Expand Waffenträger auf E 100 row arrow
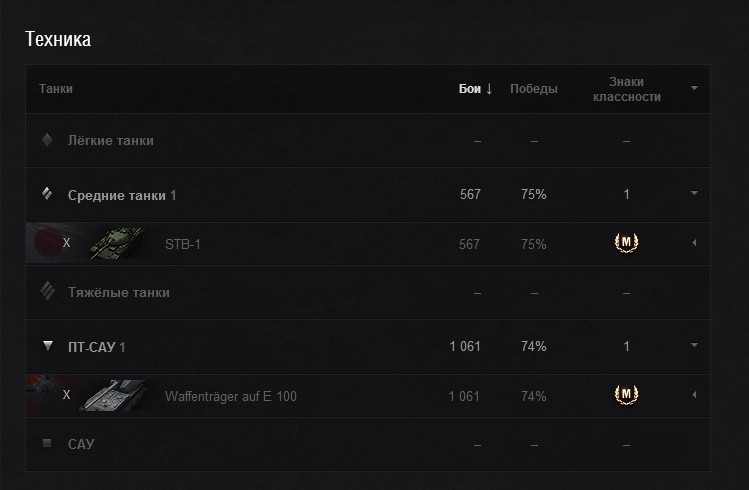This screenshot has width=749, height=490. pyautogui.click(x=694, y=397)
